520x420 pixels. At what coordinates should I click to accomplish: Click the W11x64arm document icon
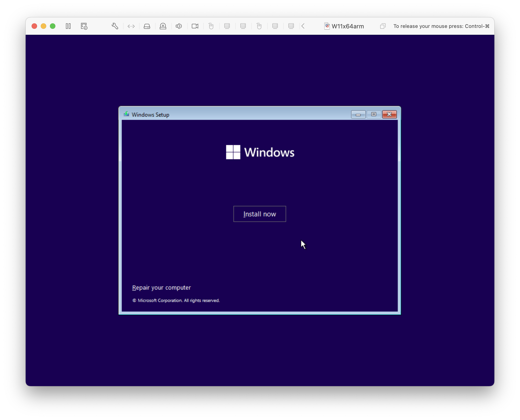[327, 26]
